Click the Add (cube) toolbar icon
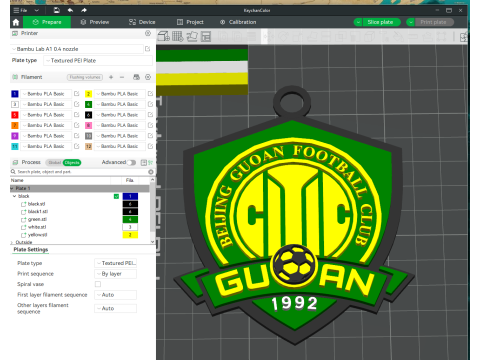This screenshot has height=360, width=480. coord(163,36)
